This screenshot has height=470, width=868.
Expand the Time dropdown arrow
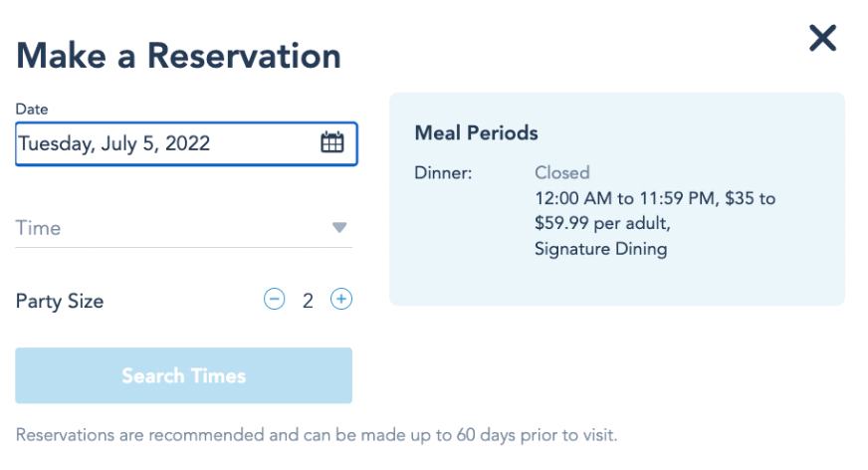pyautogui.click(x=339, y=228)
